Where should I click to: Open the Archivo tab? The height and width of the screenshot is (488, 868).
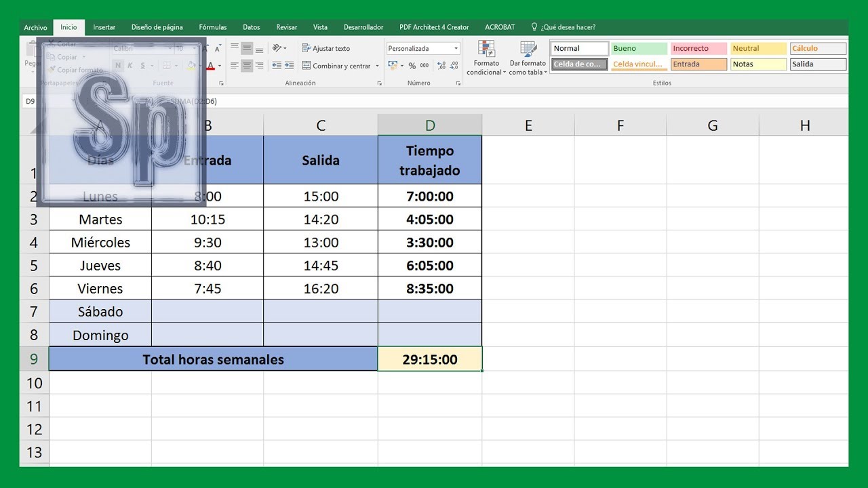coord(35,28)
